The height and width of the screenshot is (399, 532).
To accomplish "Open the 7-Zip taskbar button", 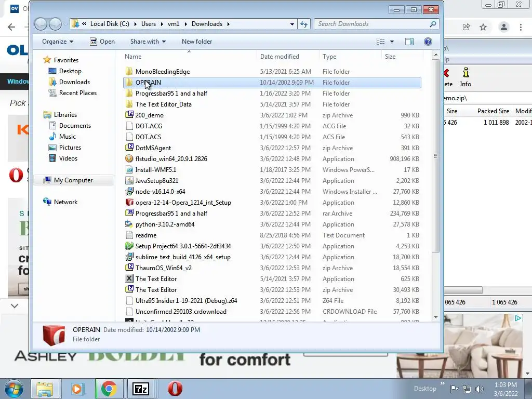I will 141,389.
